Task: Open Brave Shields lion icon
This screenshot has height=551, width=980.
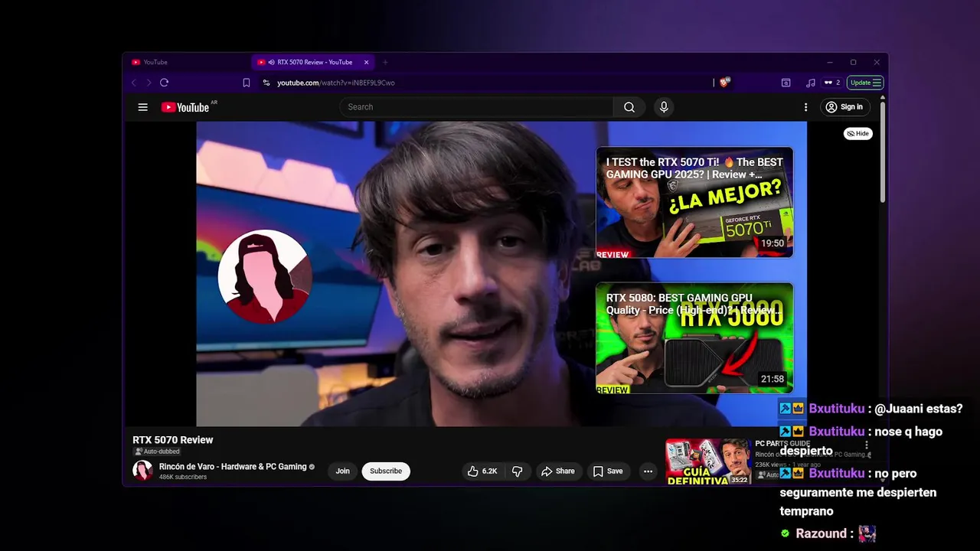Action: coord(724,83)
